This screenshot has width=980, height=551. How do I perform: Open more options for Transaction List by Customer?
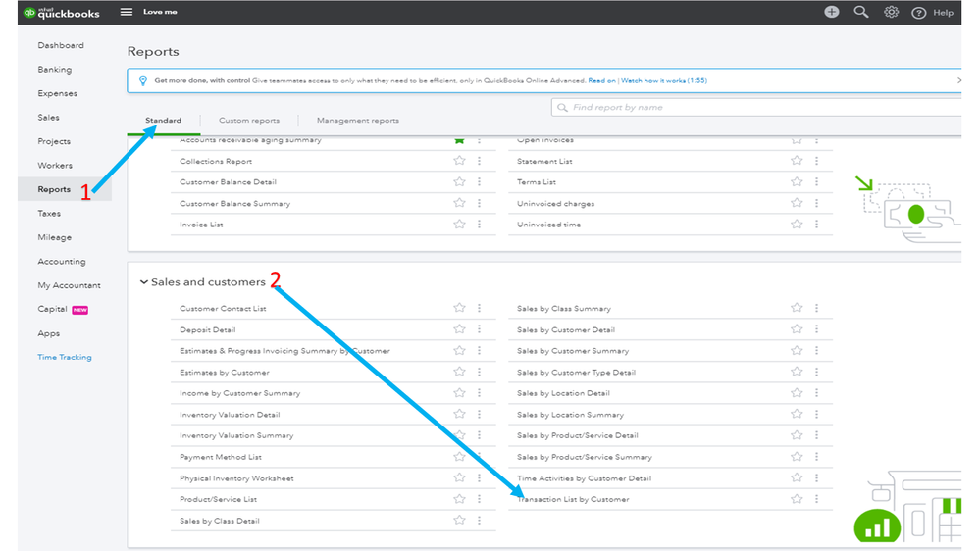pyautogui.click(x=816, y=499)
